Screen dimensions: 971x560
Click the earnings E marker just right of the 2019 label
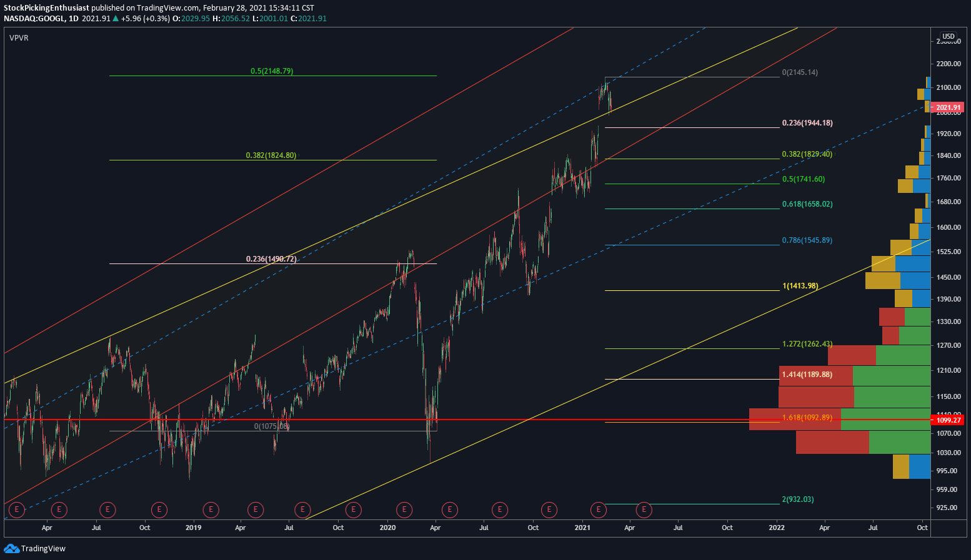[x=211, y=510]
